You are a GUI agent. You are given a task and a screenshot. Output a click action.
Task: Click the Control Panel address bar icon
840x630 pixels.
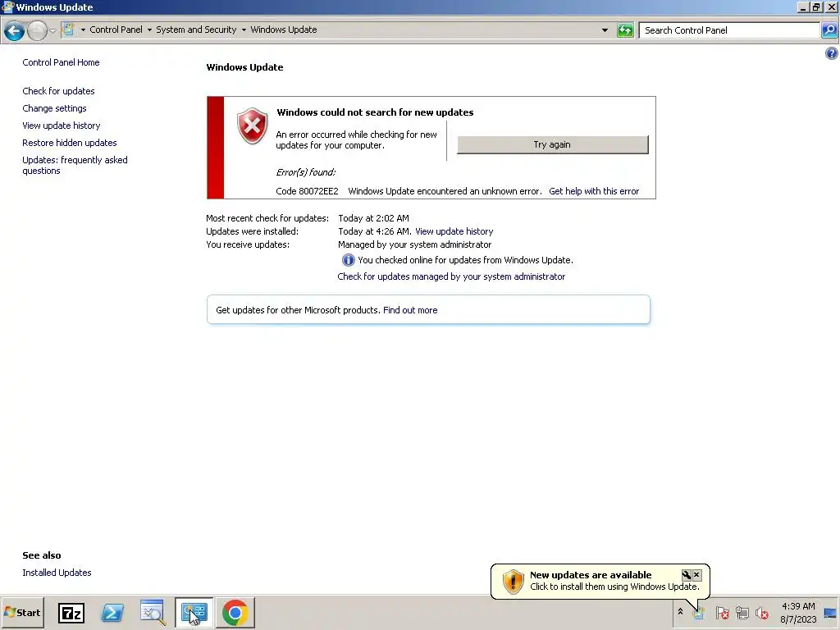pyautogui.click(x=69, y=30)
